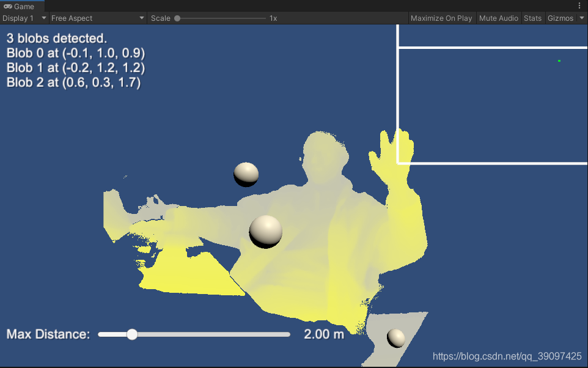The width and height of the screenshot is (588, 368).
Task: Click the 1x scale value label
Action: coord(273,18)
